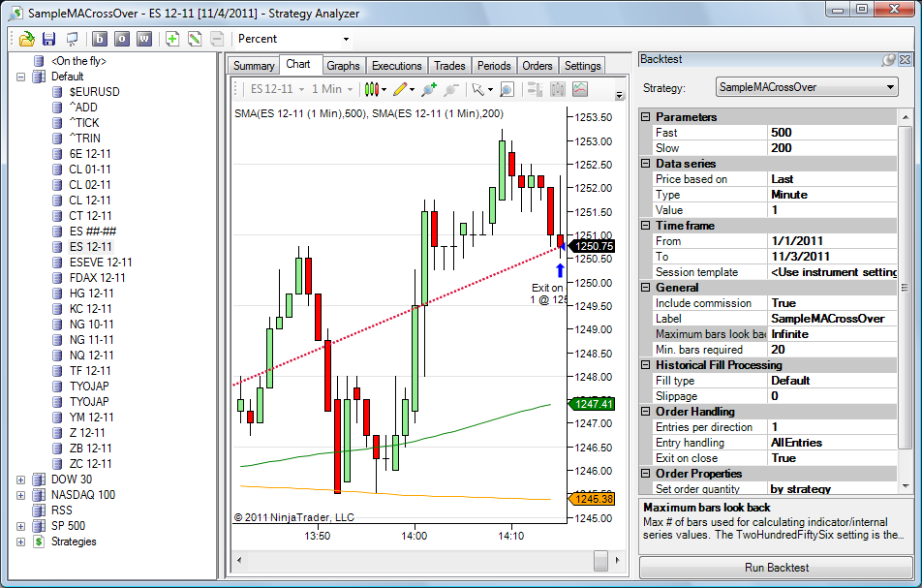Select the CL 12-11 instrument
The image size is (922, 588).
click(x=90, y=201)
